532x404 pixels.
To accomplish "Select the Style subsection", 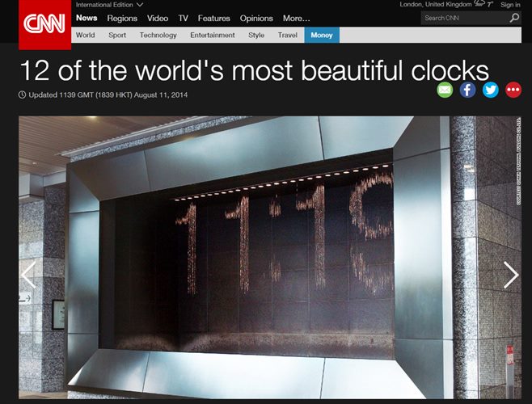I will point(256,35).
